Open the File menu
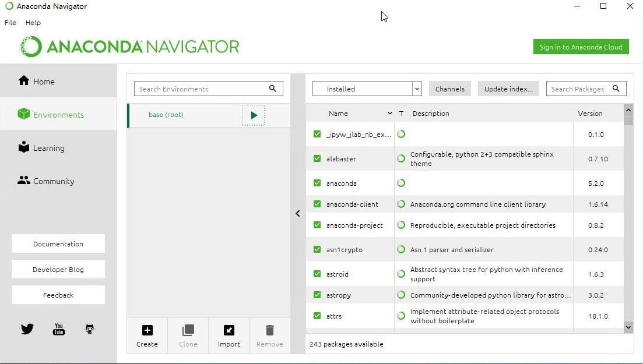The image size is (643, 364). (x=10, y=23)
